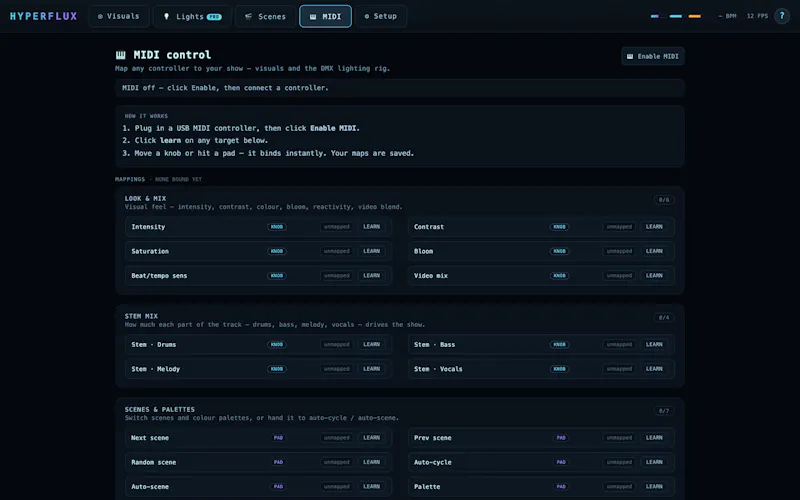The height and width of the screenshot is (500, 800).
Task: Click the unmapped badge for Stem Drums
Action: pos(337,344)
